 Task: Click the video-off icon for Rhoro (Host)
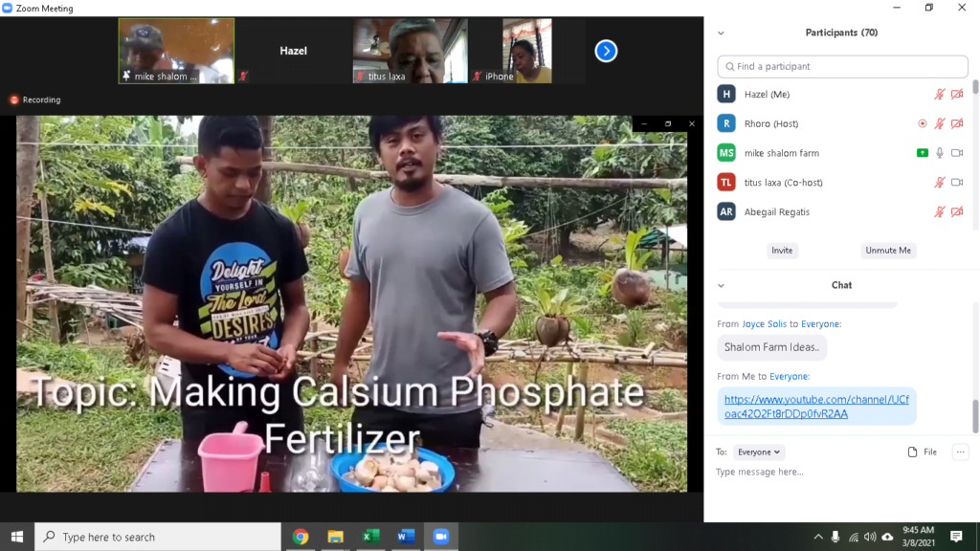click(x=956, y=123)
